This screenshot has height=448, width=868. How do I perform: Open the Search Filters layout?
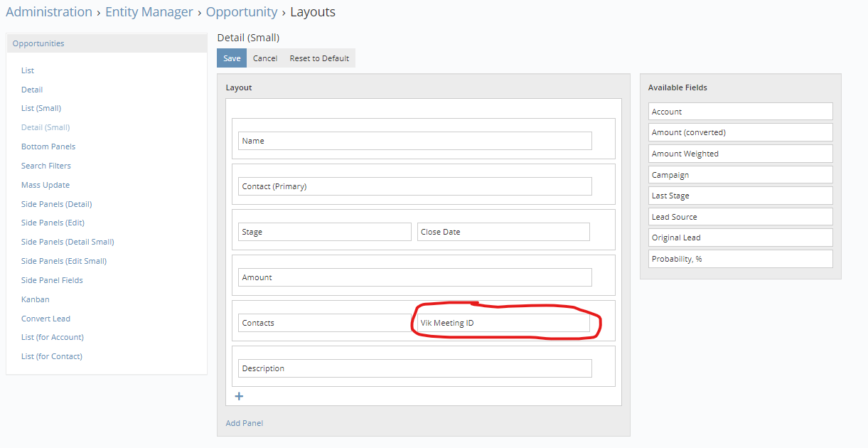[x=45, y=165]
